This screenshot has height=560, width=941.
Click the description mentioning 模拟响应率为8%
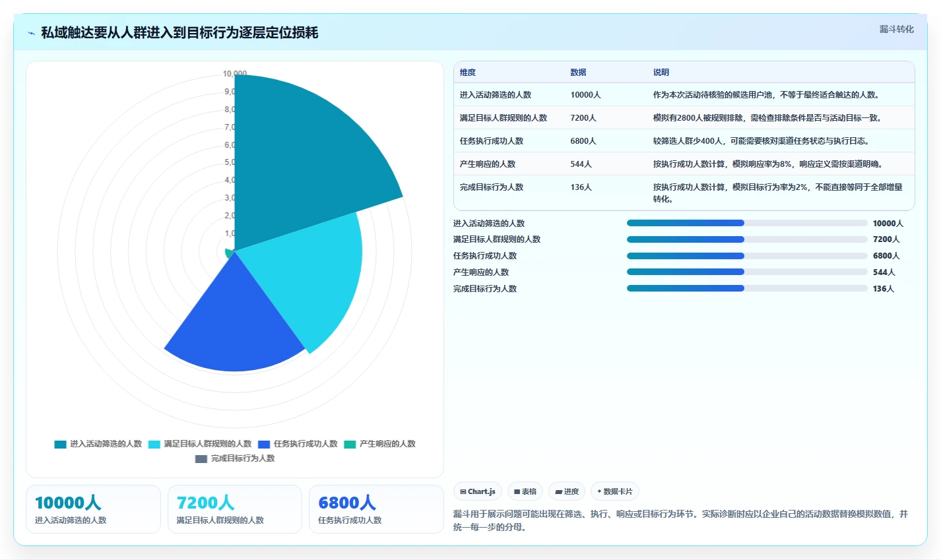[768, 164]
